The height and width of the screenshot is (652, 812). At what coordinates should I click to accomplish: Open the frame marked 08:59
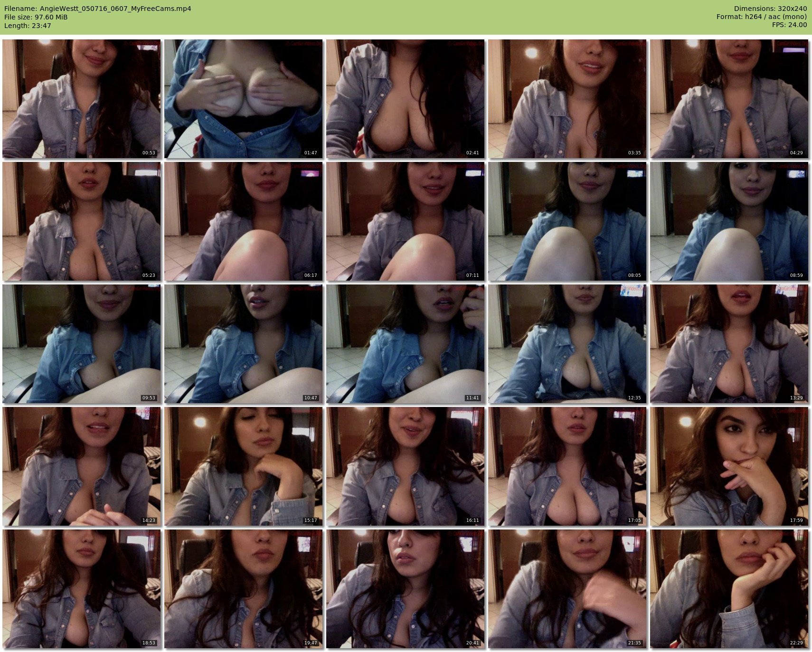[x=729, y=221]
